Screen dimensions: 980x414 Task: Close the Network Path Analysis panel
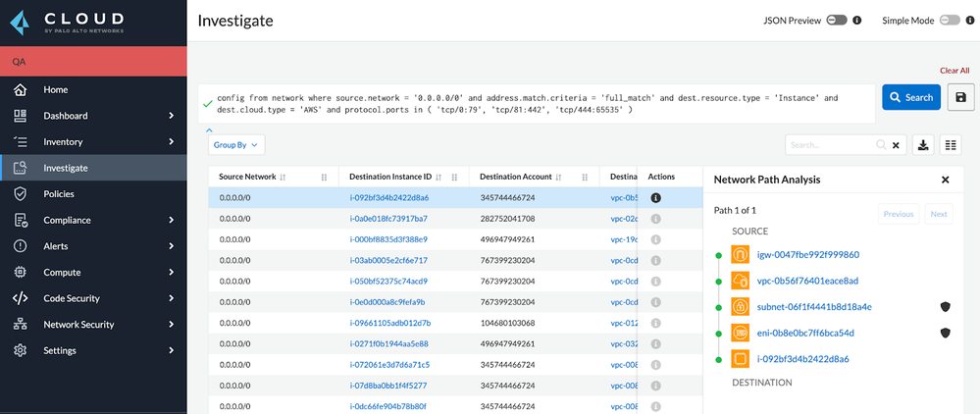945,180
